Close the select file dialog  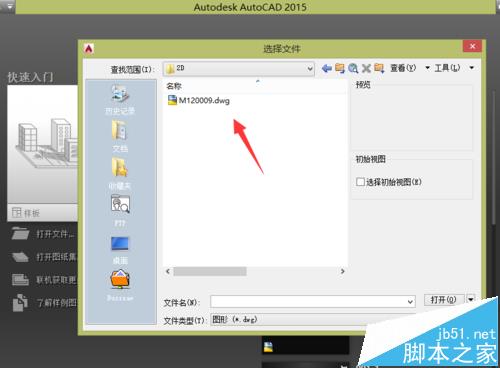[472, 46]
